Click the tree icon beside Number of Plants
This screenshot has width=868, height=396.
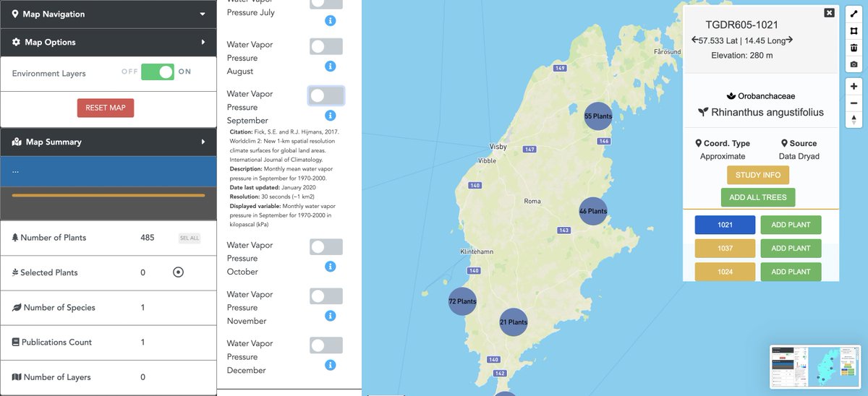click(16, 237)
